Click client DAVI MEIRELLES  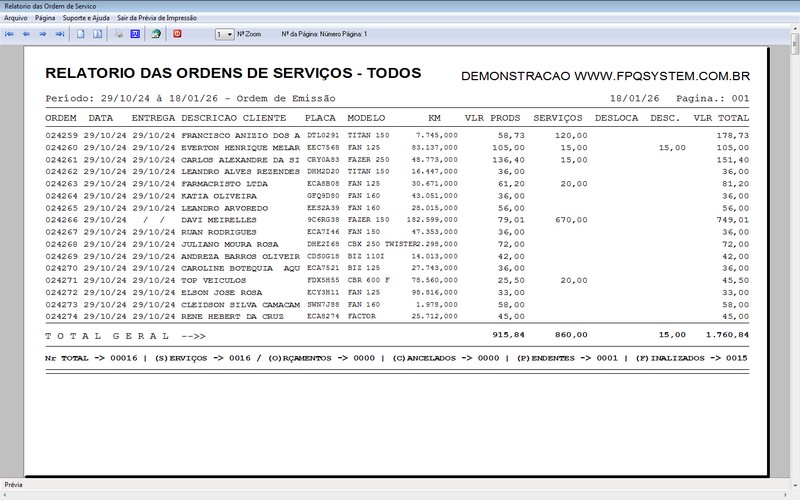coord(219,220)
